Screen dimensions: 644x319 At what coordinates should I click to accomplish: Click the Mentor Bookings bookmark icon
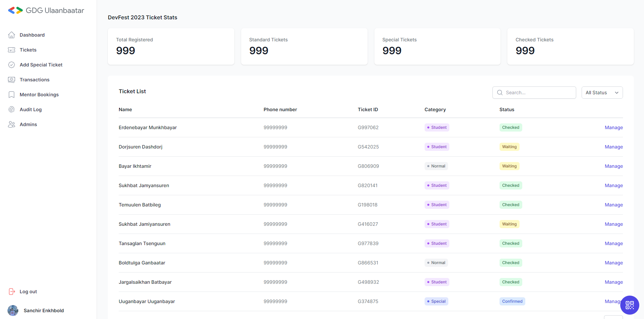coord(12,95)
